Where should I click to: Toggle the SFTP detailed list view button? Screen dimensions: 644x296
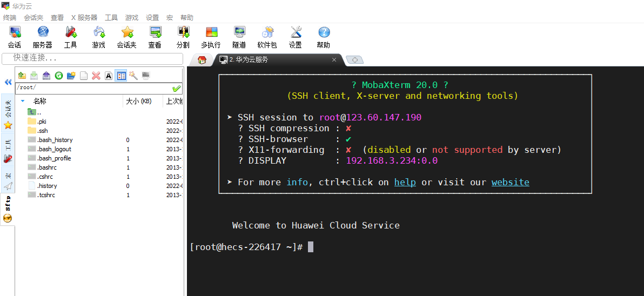point(121,76)
